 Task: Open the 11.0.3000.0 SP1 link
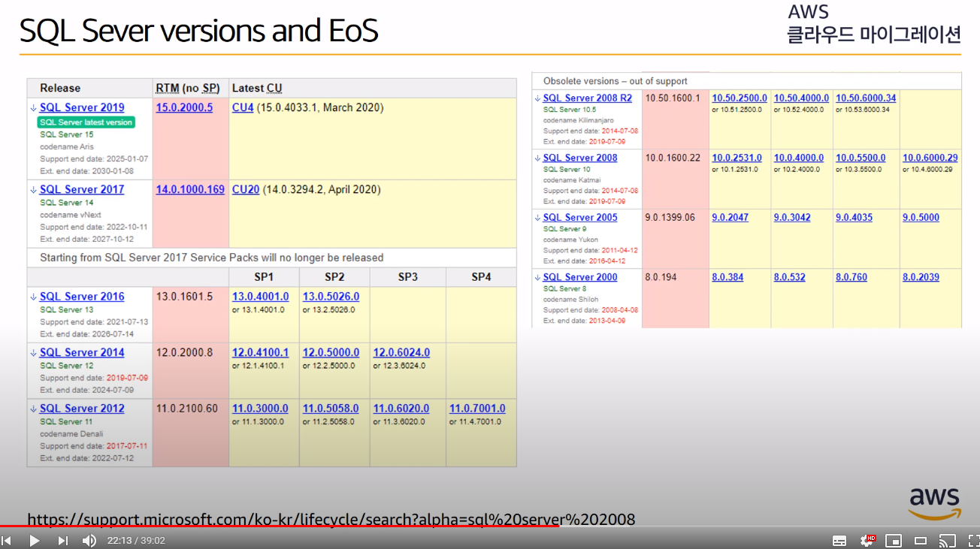(260, 409)
